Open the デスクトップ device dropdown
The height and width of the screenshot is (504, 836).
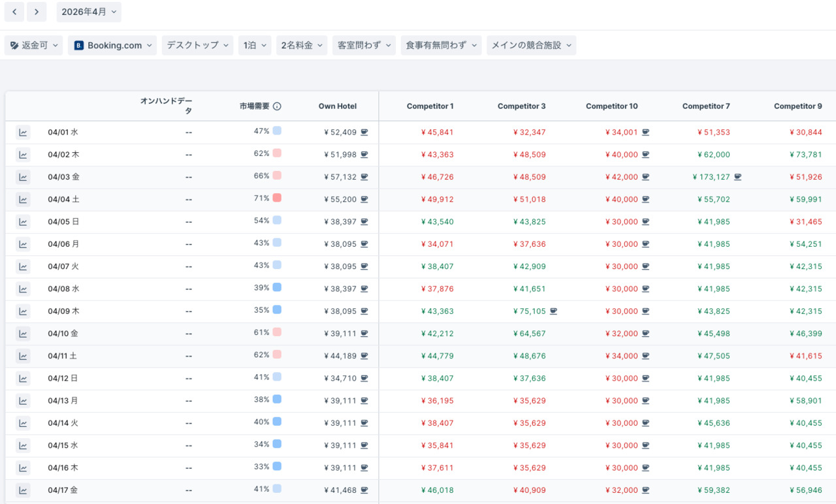197,46
